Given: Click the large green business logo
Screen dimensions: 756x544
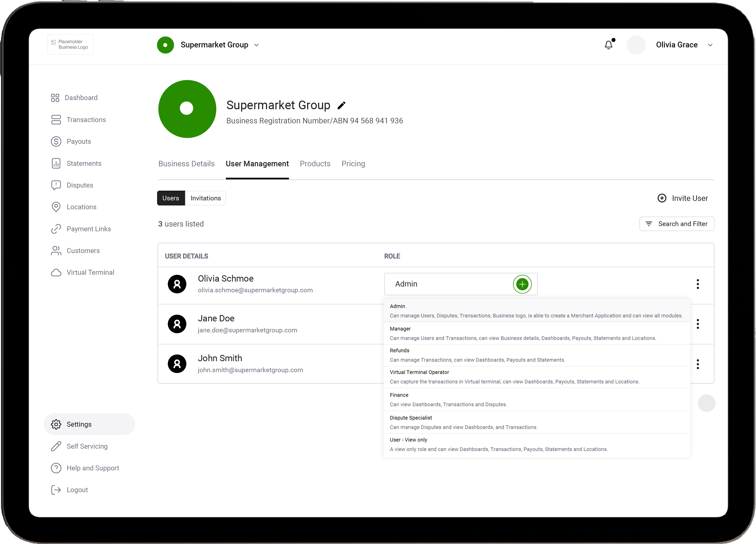Looking at the screenshot, I should click(x=187, y=109).
